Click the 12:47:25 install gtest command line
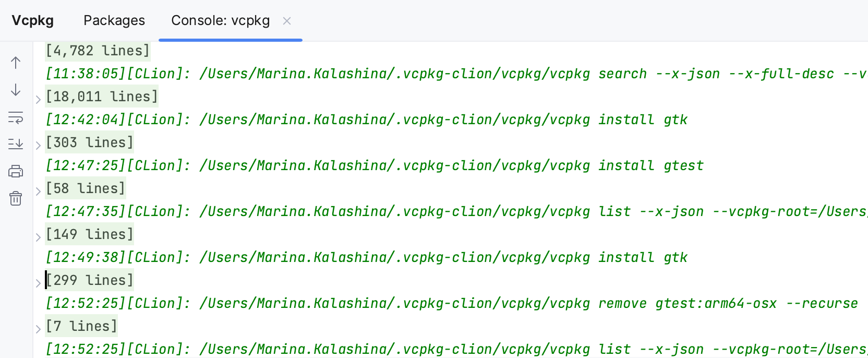The height and width of the screenshot is (358, 868). pos(375,165)
